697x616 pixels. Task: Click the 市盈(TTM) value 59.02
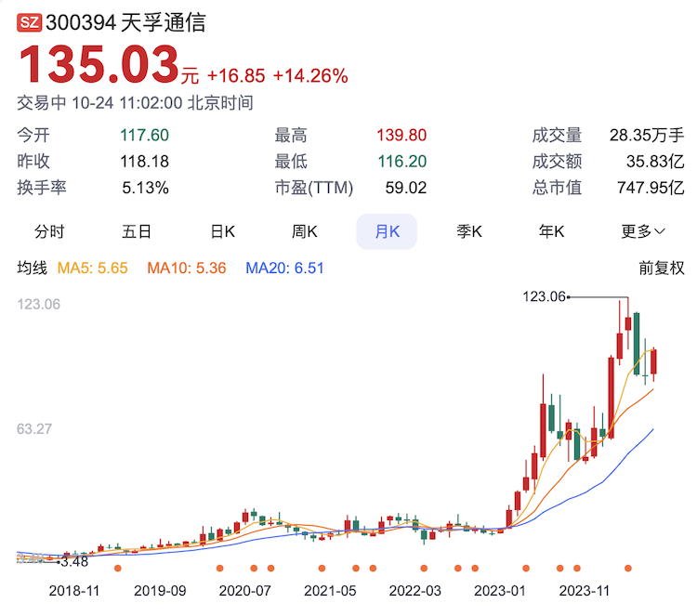coord(406,188)
